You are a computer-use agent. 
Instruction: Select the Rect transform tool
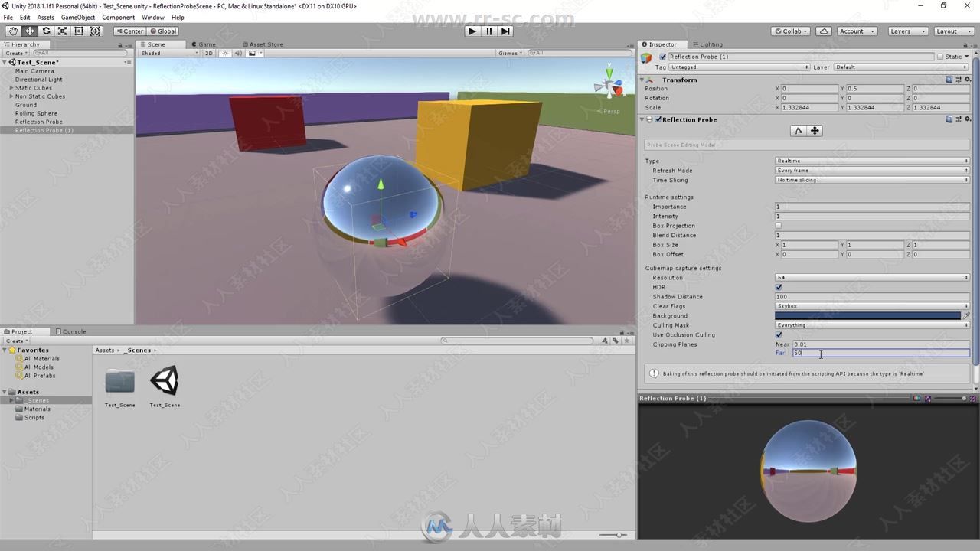[x=79, y=31]
